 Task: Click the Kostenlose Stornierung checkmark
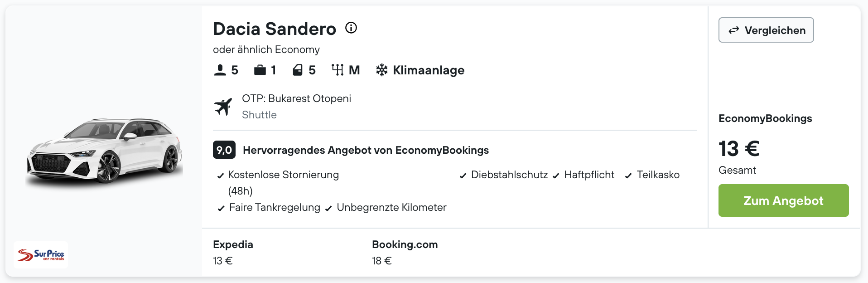coord(221,176)
